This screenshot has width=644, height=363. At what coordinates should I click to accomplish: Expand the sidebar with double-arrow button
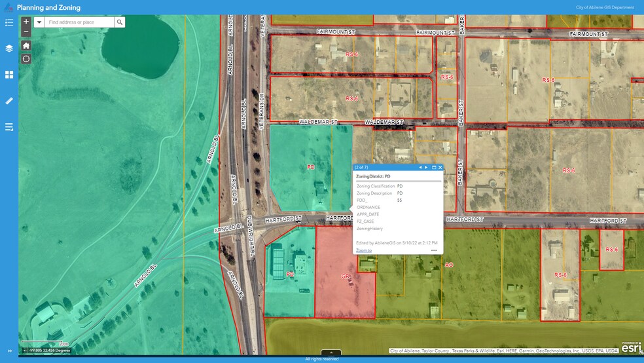(9, 351)
